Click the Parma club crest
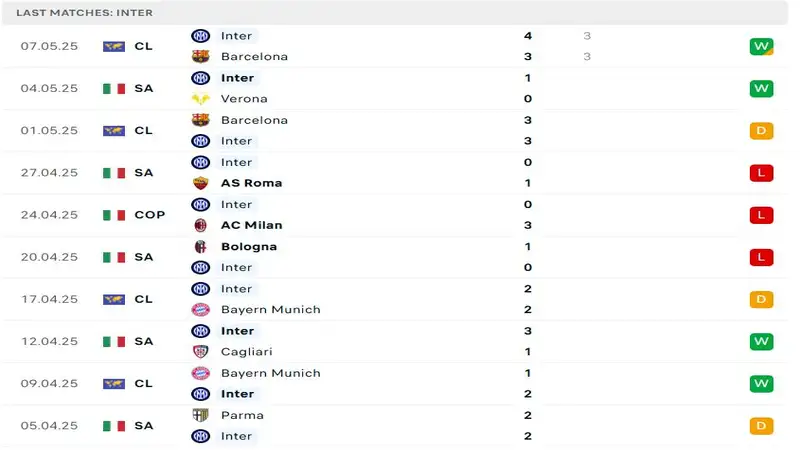This screenshot has width=800, height=450. (x=201, y=415)
